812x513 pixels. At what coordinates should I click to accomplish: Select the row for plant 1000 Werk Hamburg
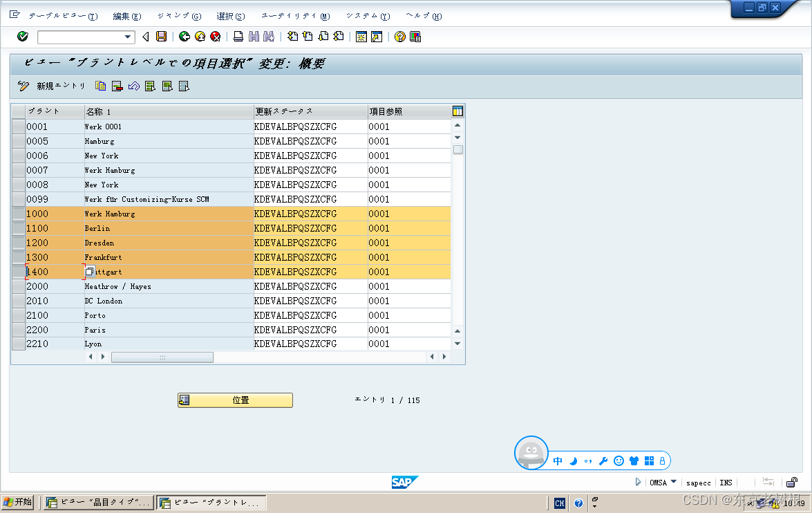click(x=18, y=214)
